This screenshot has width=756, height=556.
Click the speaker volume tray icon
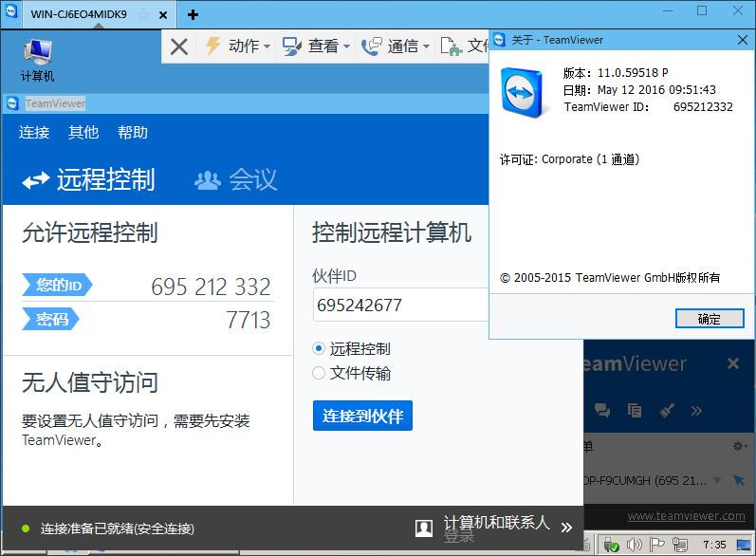point(634,545)
